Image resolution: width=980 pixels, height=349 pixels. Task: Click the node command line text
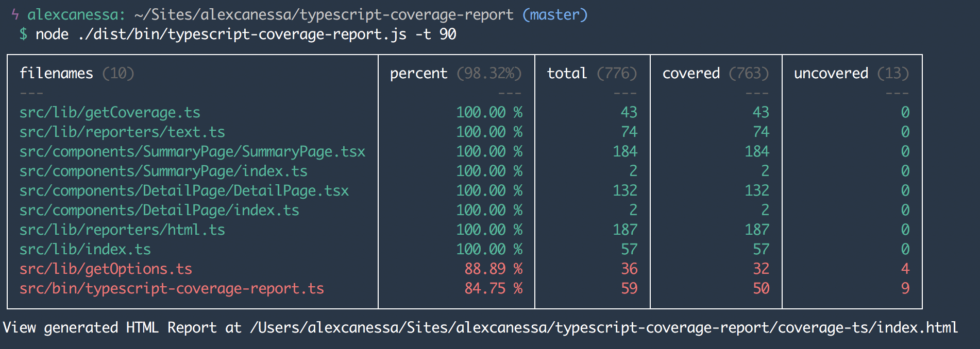coord(246,34)
